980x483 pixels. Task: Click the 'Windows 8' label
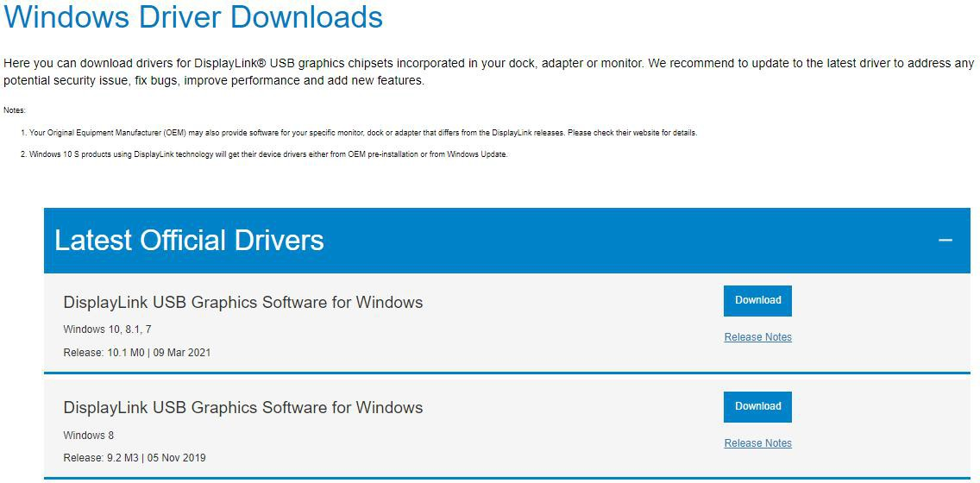[89, 435]
